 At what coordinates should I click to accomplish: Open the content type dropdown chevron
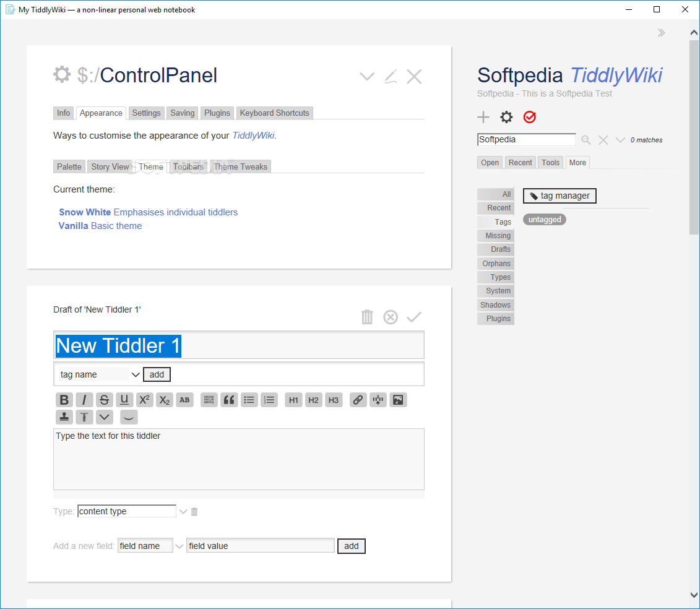click(x=183, y=511)
